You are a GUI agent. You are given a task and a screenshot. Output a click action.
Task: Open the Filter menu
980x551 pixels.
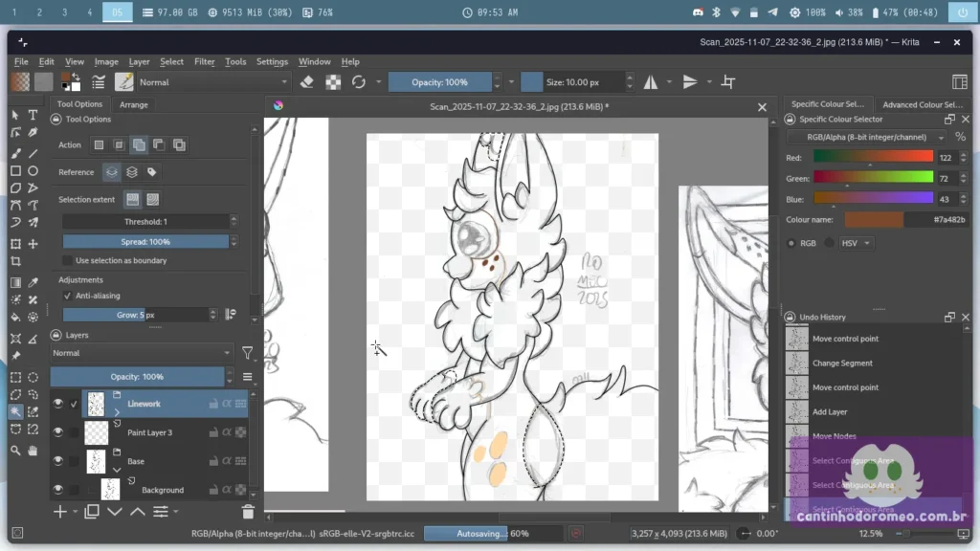[204, 61]
